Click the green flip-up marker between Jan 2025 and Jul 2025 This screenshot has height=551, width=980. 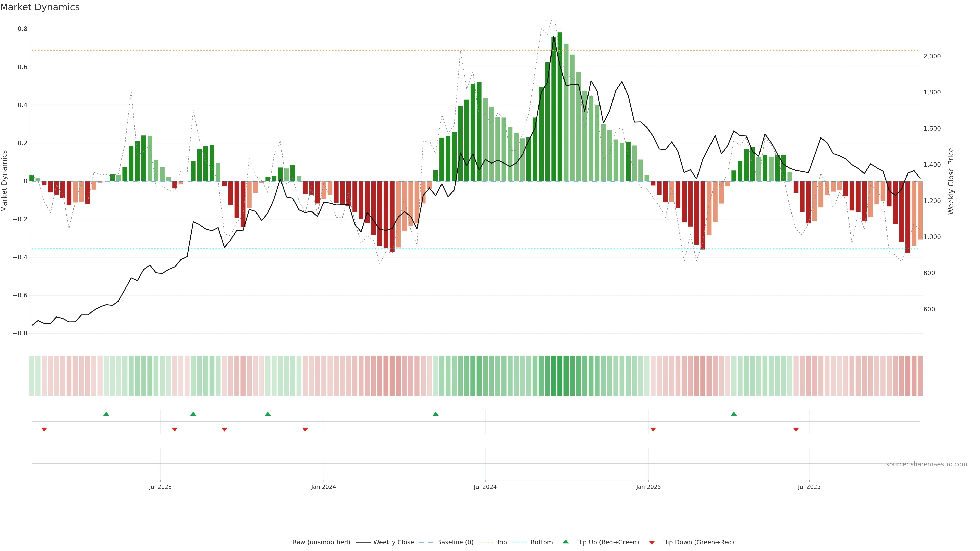734,414
